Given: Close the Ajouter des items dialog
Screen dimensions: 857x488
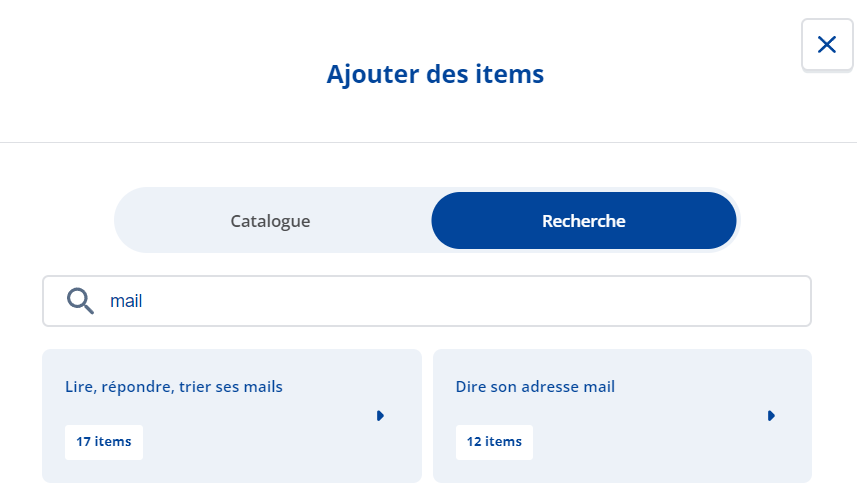Looking at the screenshot, I should pyautogui.click(x=827, y=45).
